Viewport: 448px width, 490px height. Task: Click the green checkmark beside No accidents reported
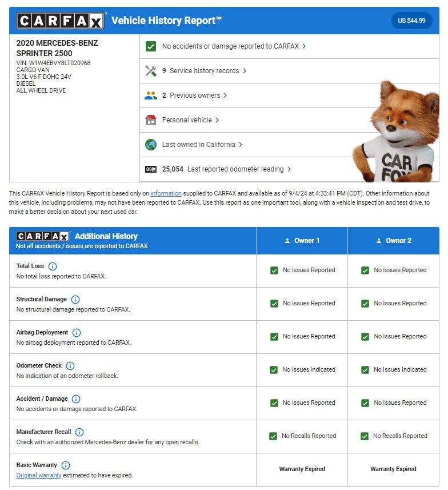151,46
